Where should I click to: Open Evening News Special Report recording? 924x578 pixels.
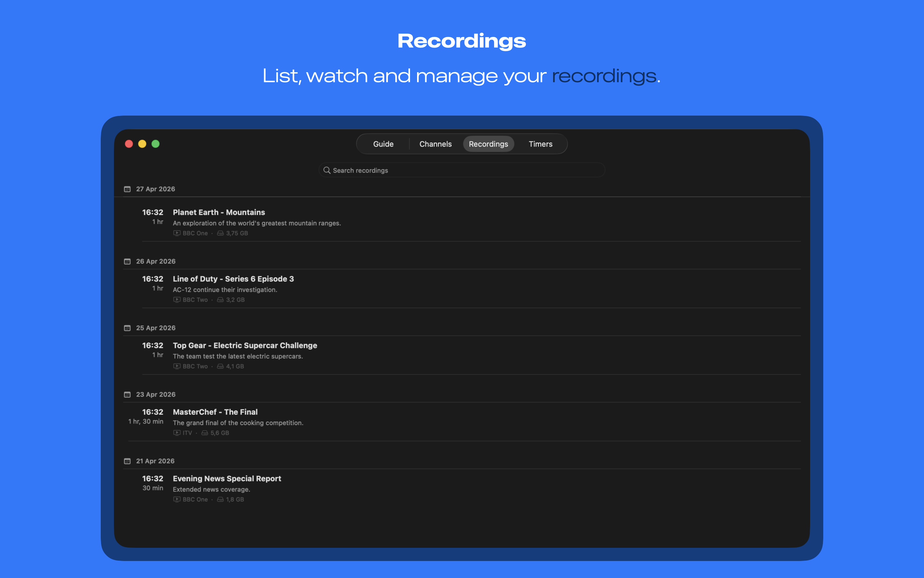[x=227, y=478]
